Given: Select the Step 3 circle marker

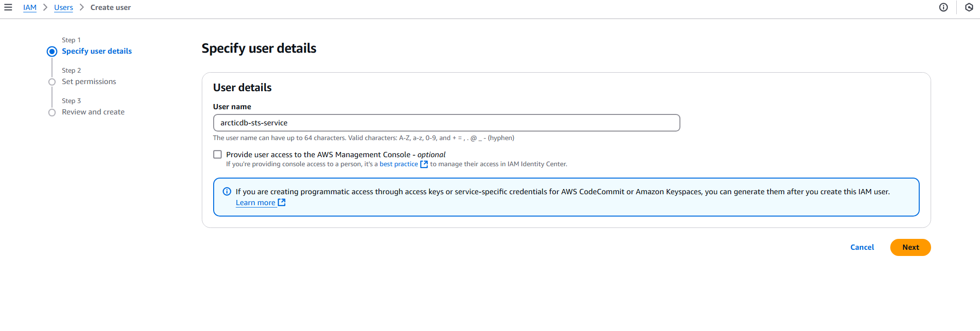Looking at the screenshot, I should click(52, 112).
